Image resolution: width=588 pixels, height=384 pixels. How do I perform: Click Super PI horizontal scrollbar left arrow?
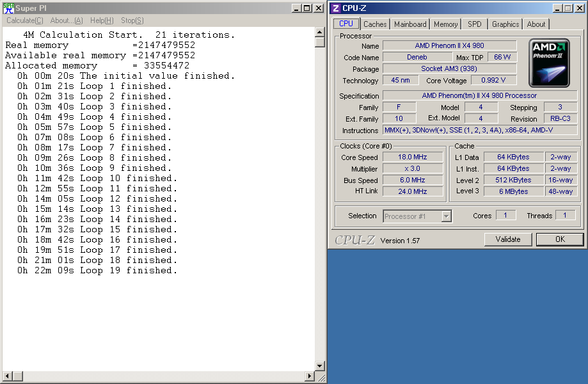7,376
